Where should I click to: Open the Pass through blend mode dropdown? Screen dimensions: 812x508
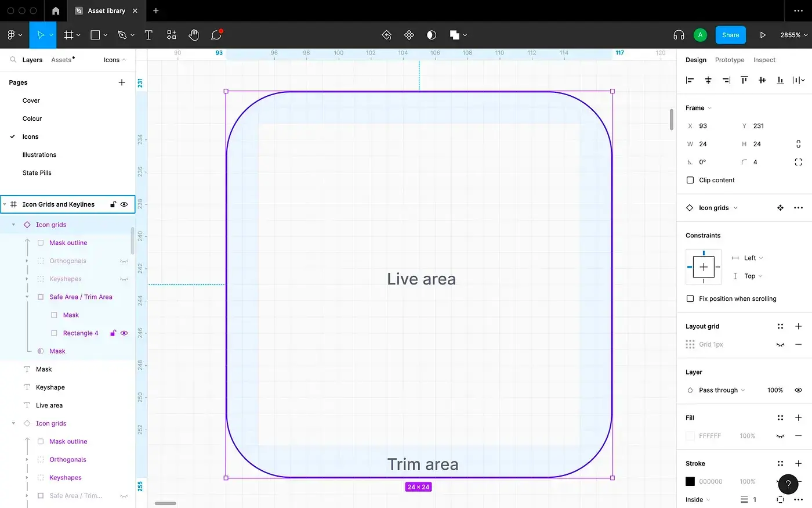tap(722, 390)
